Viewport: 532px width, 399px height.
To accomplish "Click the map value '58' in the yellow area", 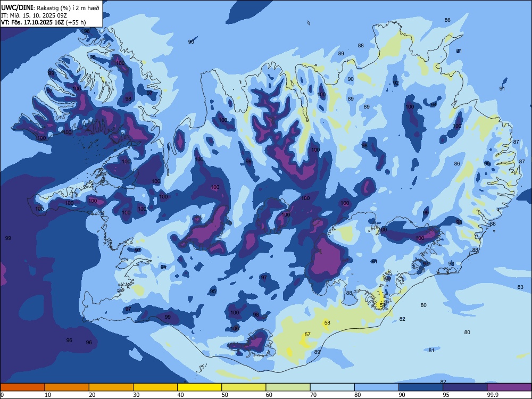I will coord(327,323).
